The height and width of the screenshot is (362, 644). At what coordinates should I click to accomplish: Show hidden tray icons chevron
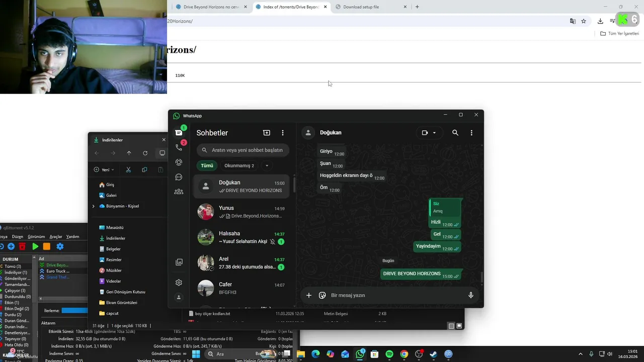click(x=580, y=354)
